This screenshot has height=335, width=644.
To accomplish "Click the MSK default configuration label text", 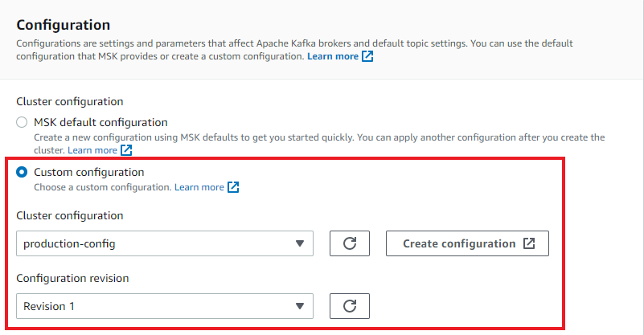I will tap(100, 123).
